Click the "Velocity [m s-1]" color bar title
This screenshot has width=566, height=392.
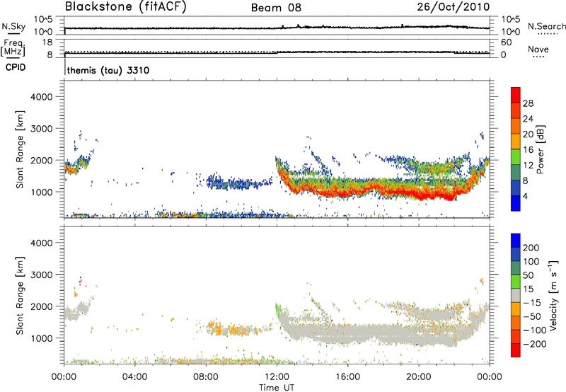pyautogui.click(x=554, y=295)
